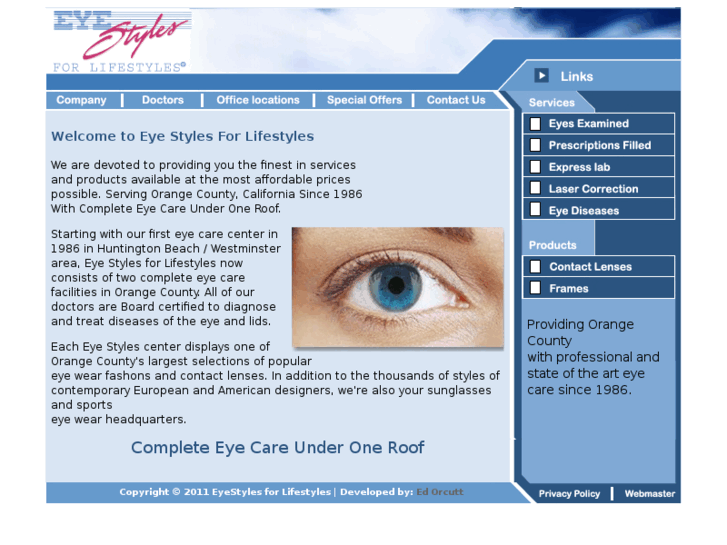Open the Company menu item

pyautogui.click(x=81, y=100)
